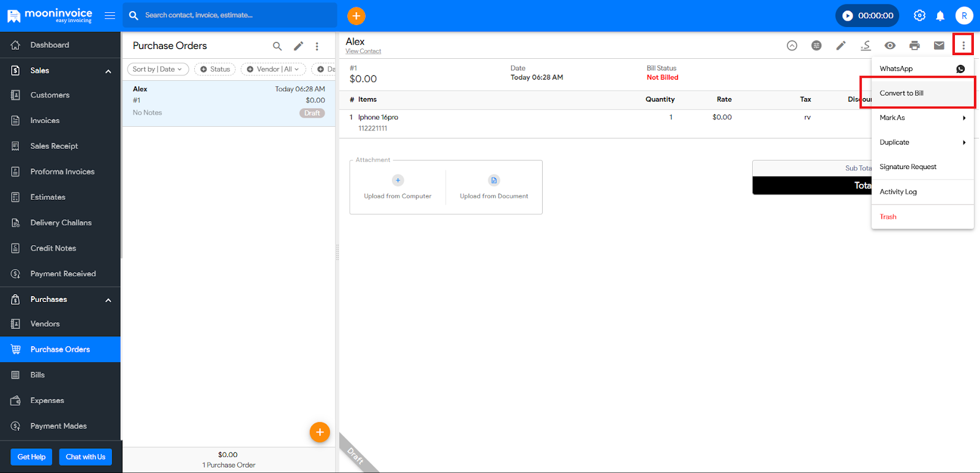Choose Signature Request in the menu
Viewport: 980px width, 473px height.
click(922, 167)
